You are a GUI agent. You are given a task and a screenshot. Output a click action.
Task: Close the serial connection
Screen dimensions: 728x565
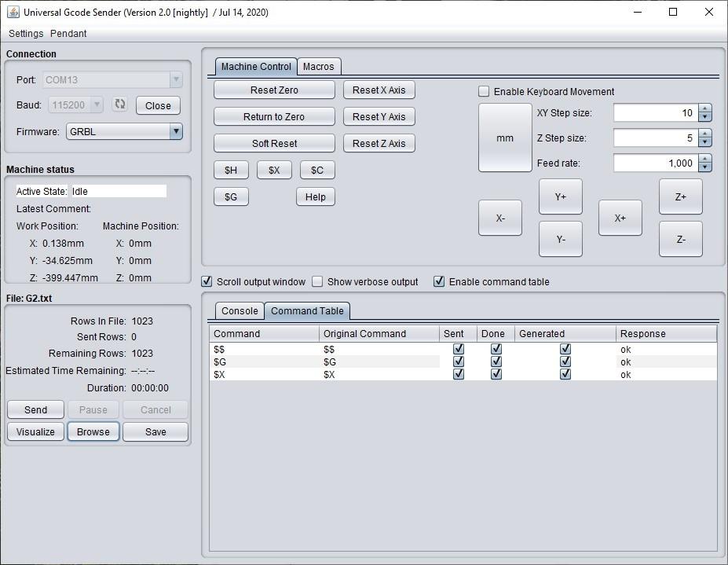coord(158,105)
